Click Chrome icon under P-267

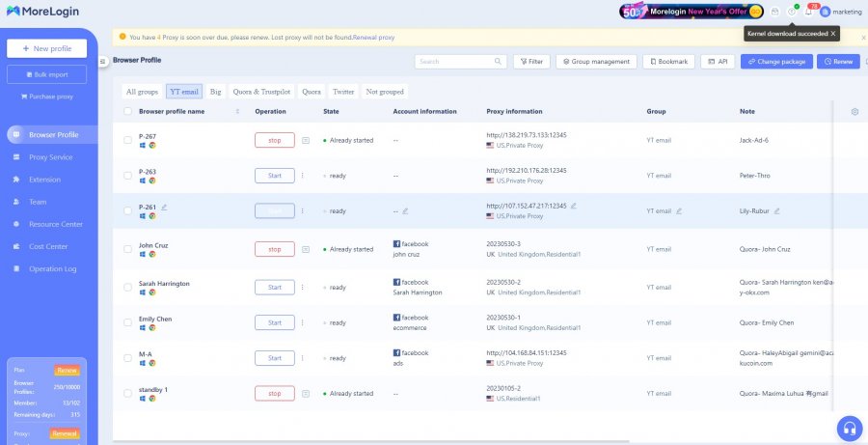[152, 145]
